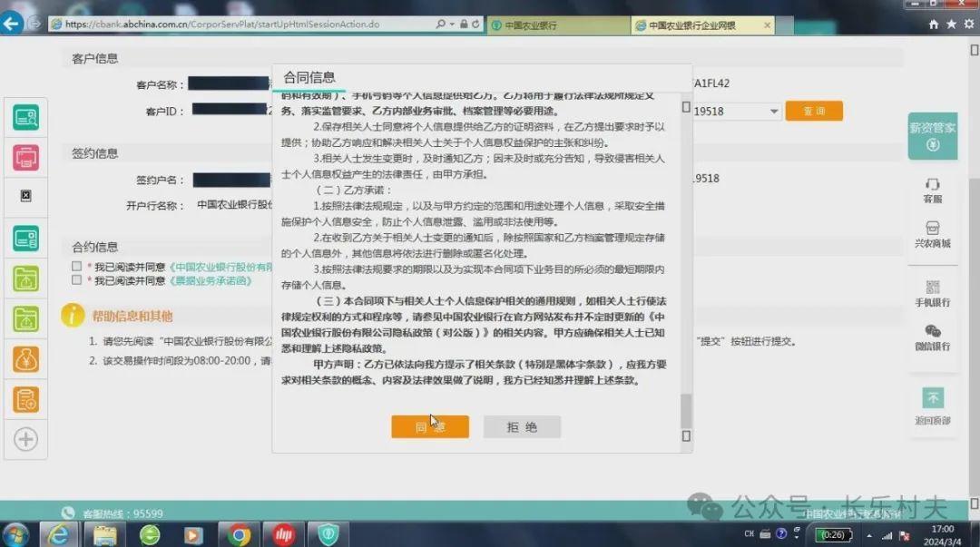The width and height of the screenshot is (980, 547).
Task: Click the address bar refresh icon
Action: coord(475,24)
